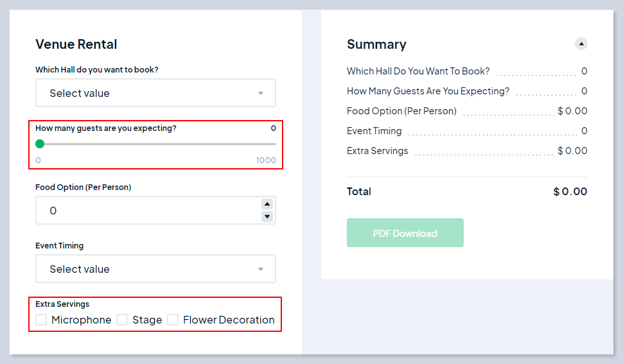The image size is (623, 364).
Task: Click the Food Option decrement down arrow
Action: tap(267, 217)
